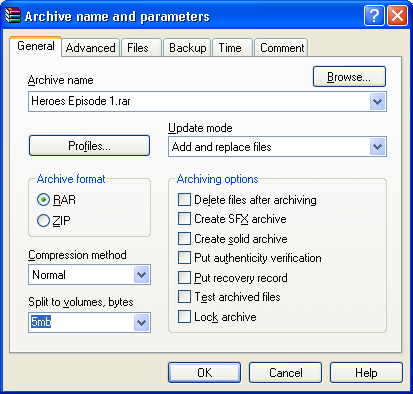The image size is (413, 394).
Task: Click inside the Archive name text field
Action: point(199,101)
